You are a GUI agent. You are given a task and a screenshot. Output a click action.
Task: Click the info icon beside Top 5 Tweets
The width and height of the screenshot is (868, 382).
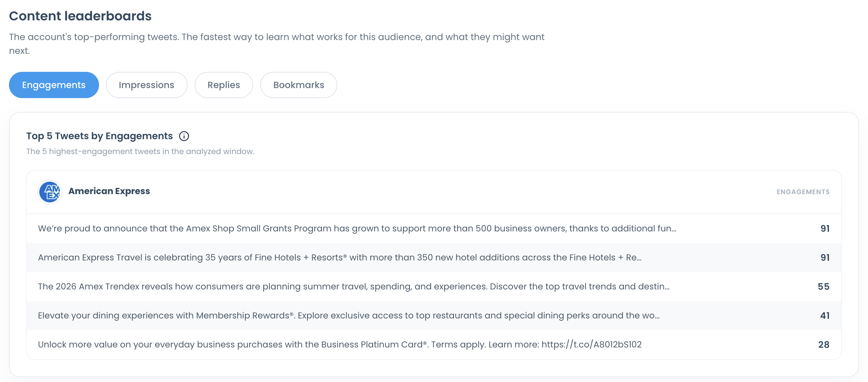coord(184,136)
